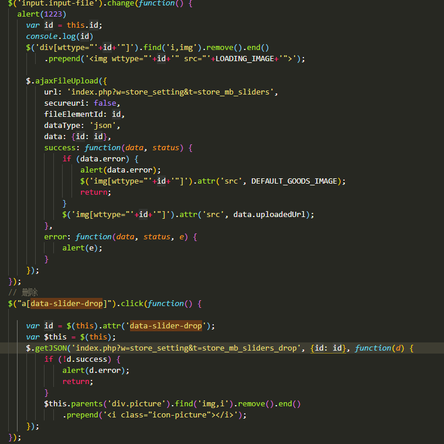Click the alert(1223) statement
444x444 pixels.
pos(42,14)
